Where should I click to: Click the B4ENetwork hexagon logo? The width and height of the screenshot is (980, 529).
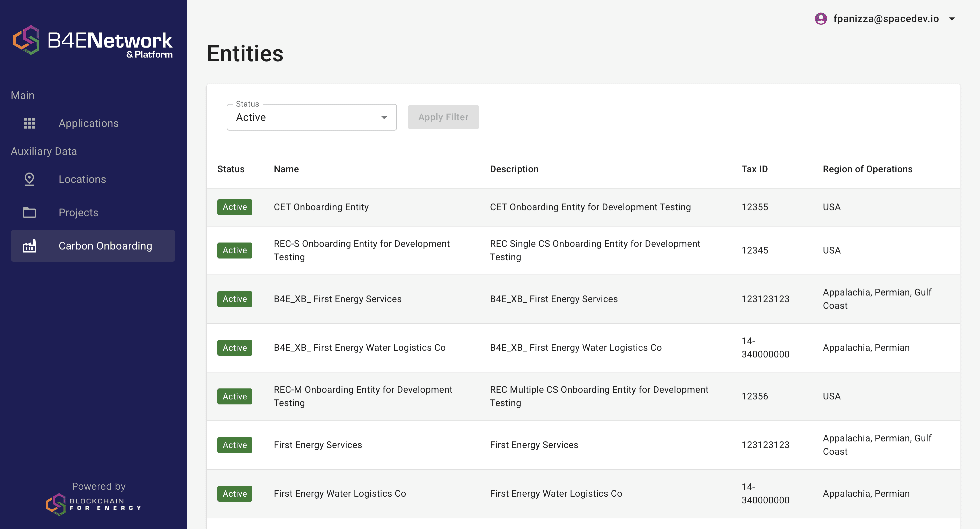pos(26,40)
